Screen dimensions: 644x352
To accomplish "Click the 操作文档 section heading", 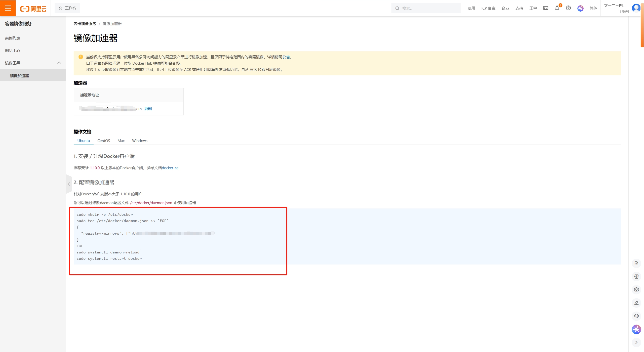I will [x=82, y=132].
